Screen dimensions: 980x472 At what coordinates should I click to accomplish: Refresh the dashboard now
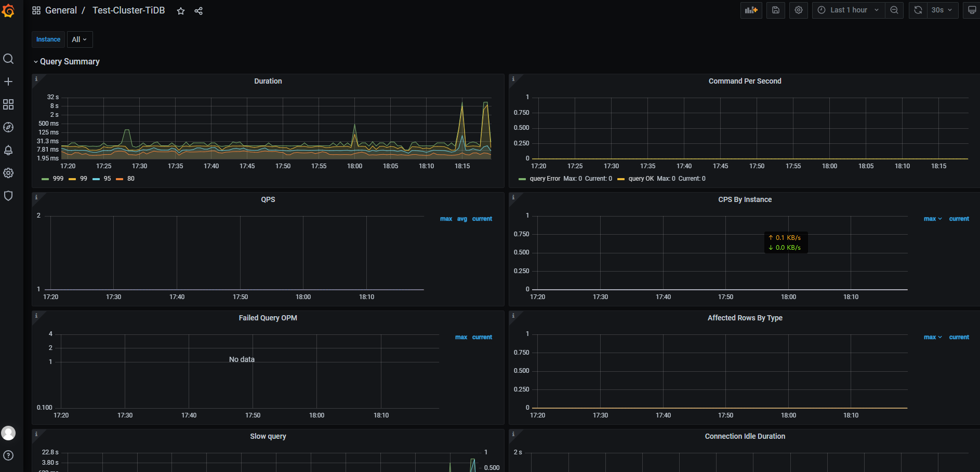coord(918,10)
